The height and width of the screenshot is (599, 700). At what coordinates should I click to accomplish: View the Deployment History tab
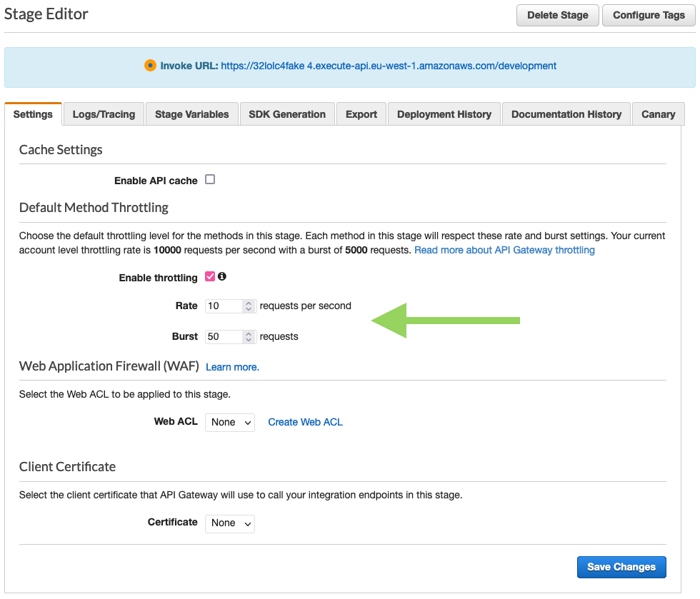pyautogui.click(x=444, y=114)
